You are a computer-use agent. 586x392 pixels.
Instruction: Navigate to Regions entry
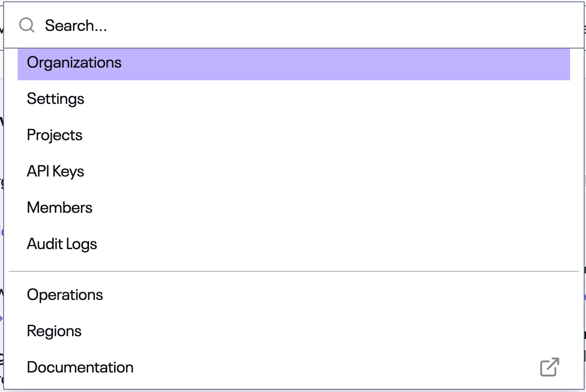click(x=55, y=331)
